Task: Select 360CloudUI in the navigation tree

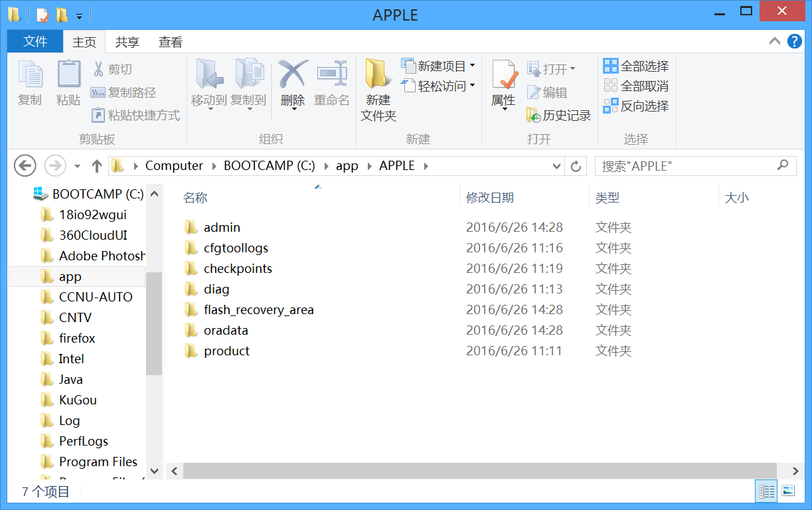Action: coord(83,235)
